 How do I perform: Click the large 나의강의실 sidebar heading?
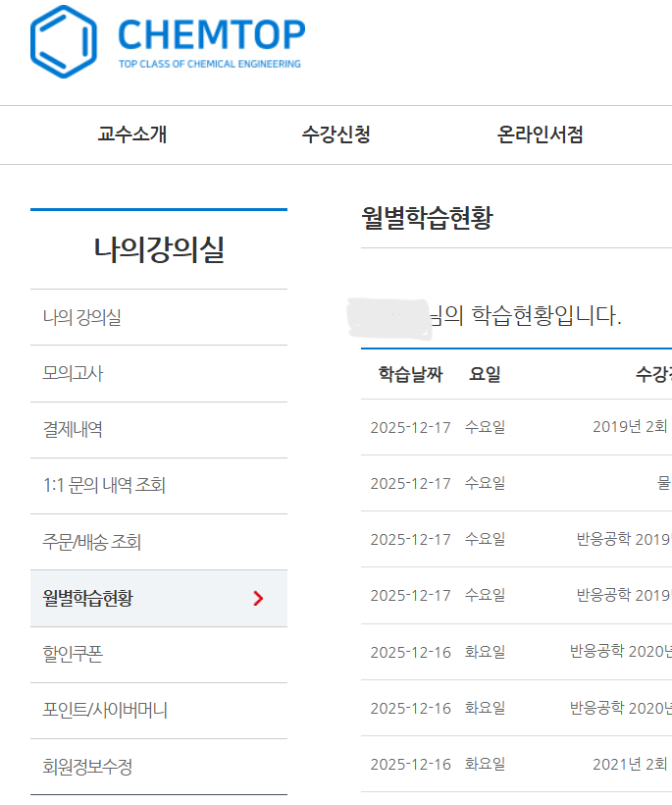click(159, 250)
